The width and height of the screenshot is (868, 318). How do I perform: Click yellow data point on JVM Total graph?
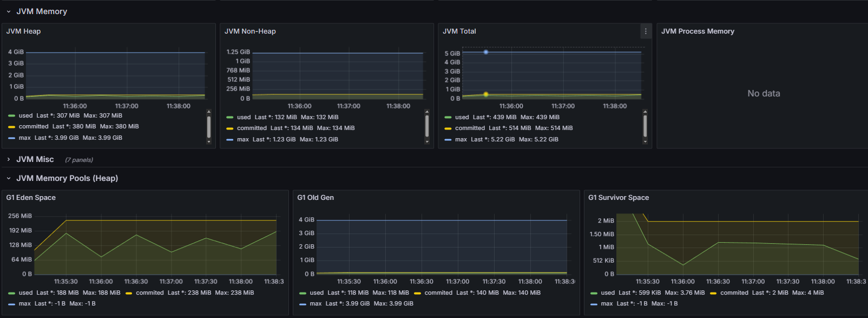click(486, 94)
